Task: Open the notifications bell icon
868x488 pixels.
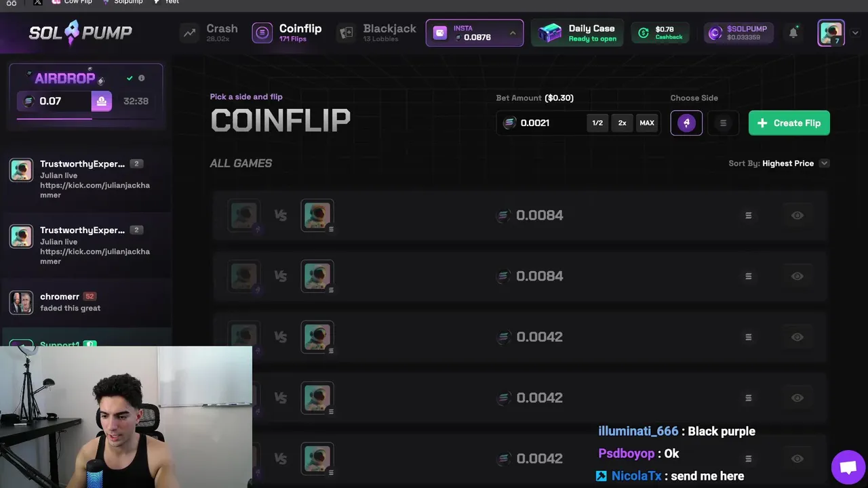Action: point(793,33)
